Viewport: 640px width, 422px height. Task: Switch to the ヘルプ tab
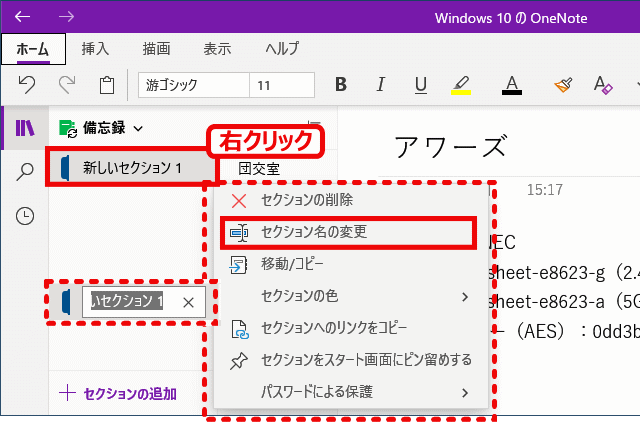coord(282,49)
